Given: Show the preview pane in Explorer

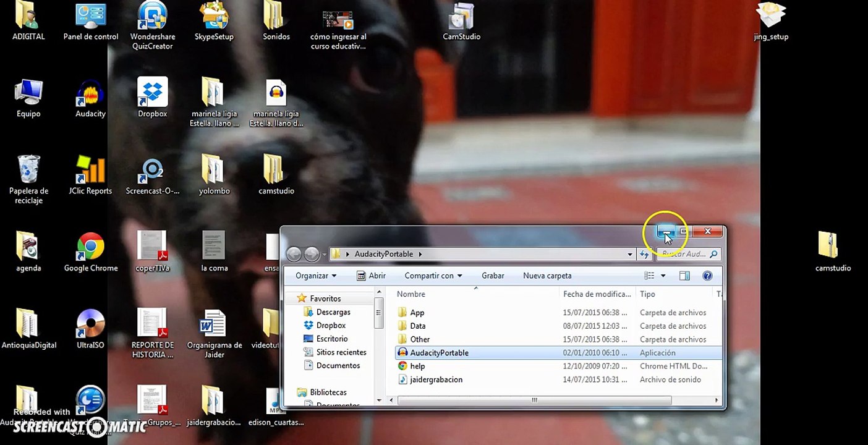Looking at the screenshot, I should pos(684,276).
